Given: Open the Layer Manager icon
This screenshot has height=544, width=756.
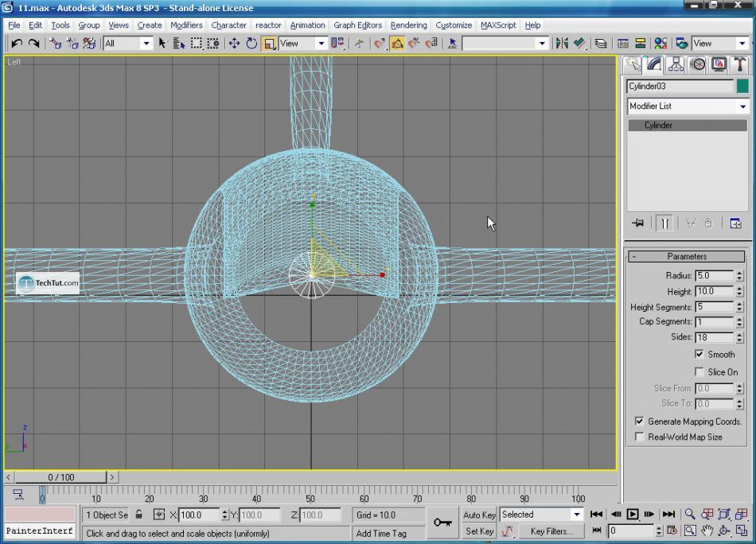Looking at the screenshot, I should click(601, 44).
